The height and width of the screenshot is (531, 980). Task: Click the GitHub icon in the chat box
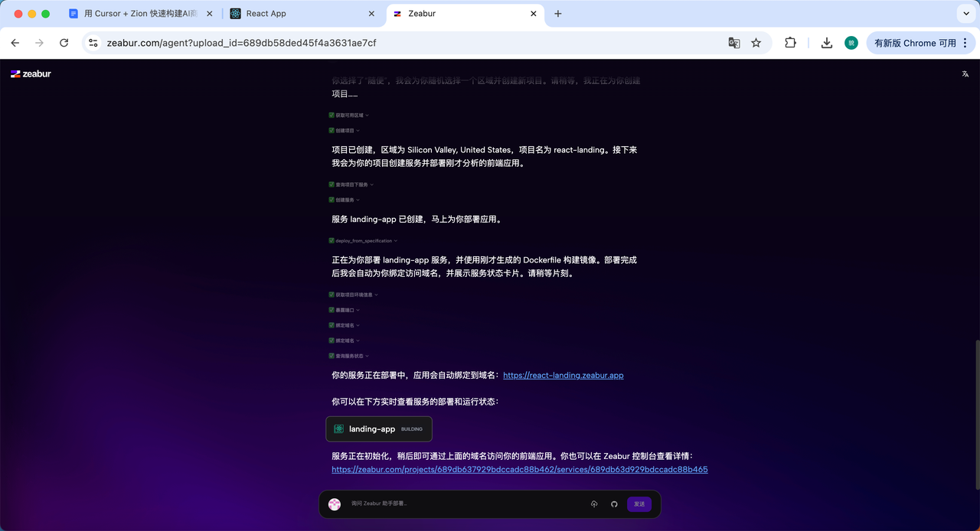(x=614, y=504)
